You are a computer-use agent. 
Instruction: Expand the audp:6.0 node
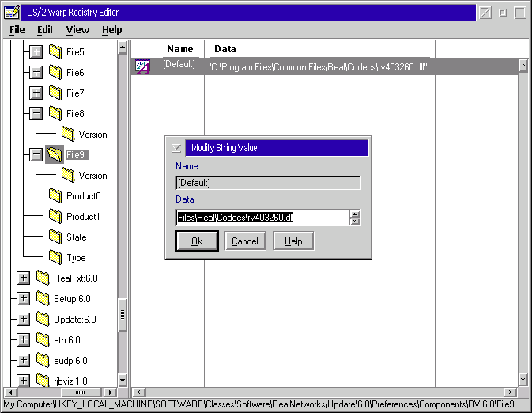24,360
